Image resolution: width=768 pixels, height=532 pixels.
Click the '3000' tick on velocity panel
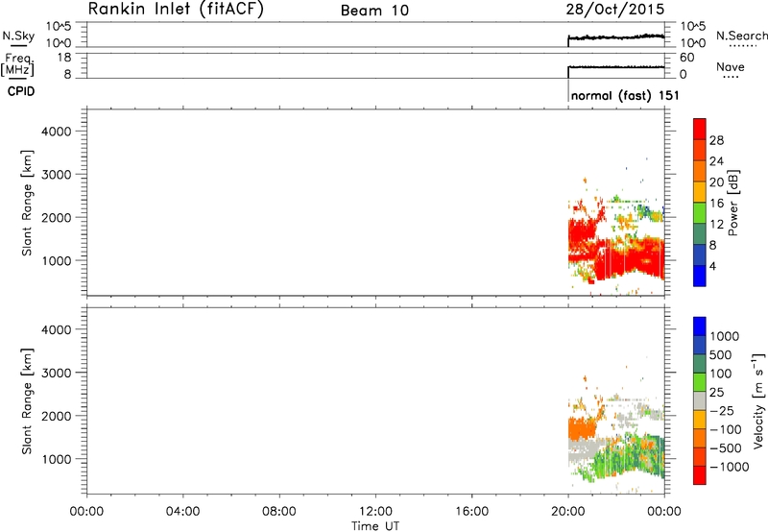click(x=57, y=373)
